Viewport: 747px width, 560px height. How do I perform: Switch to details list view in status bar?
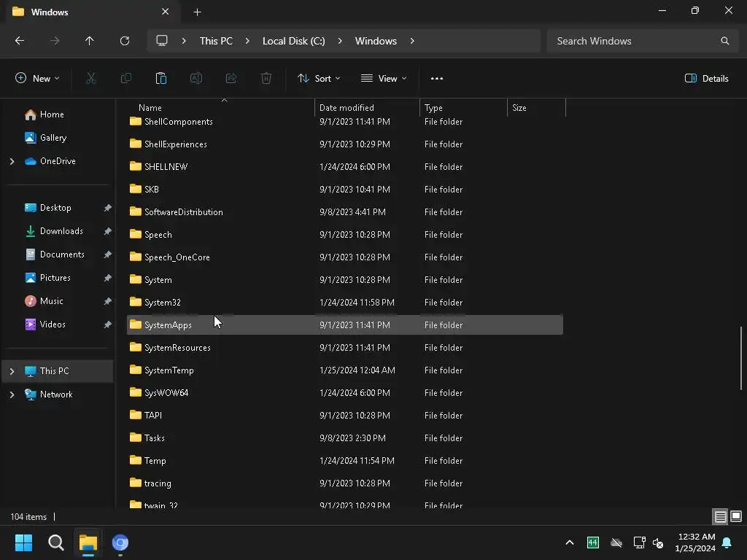[x=720, y=517]
